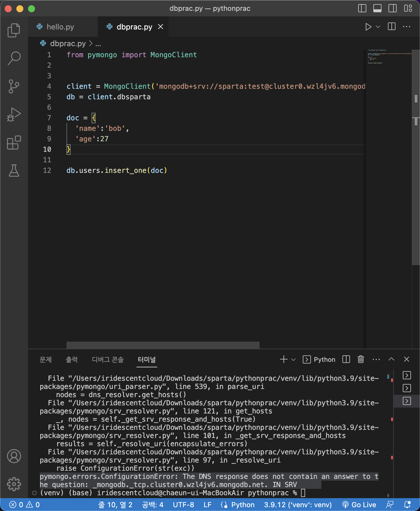The height and width of the screenshot is (511, 420).
Task: Click the ConfigurationError message in terminal
Action: [x=209, y=481]
